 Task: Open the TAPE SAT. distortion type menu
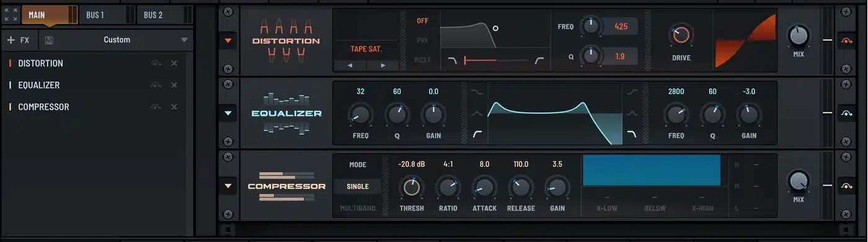click(x=366, y=49)
